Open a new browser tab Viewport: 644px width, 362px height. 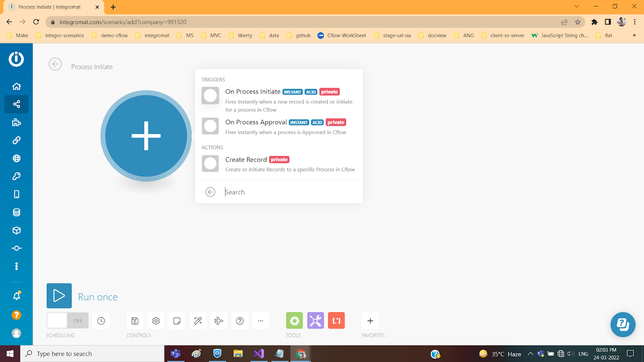click(113, 7)
